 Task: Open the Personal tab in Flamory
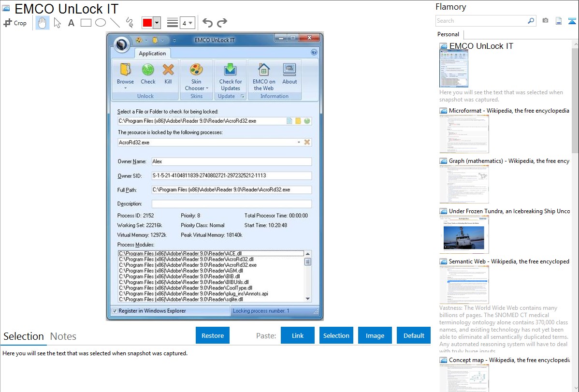(449, 34)
